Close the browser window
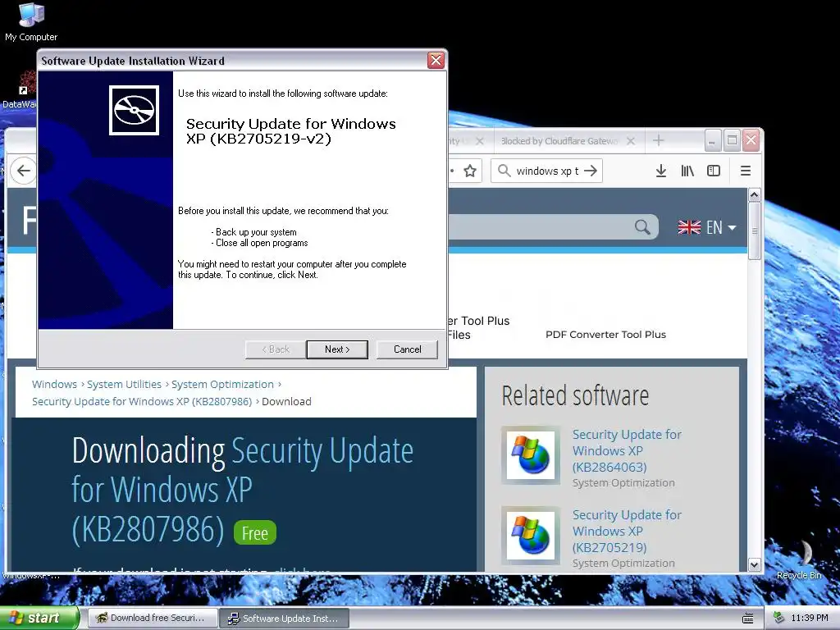This screenshot has width=840, height=630. click(751, 140)
